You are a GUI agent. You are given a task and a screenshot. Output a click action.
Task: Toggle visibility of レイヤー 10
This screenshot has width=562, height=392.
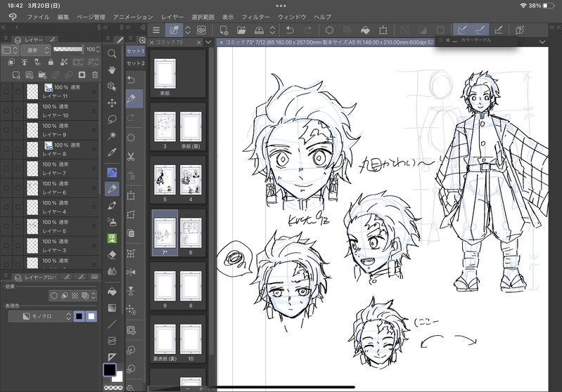(x=6, y=111)
